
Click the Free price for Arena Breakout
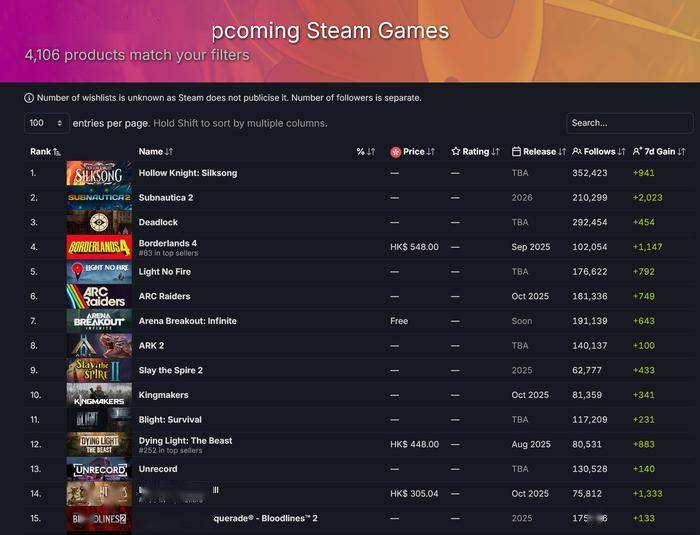[399, 321]
